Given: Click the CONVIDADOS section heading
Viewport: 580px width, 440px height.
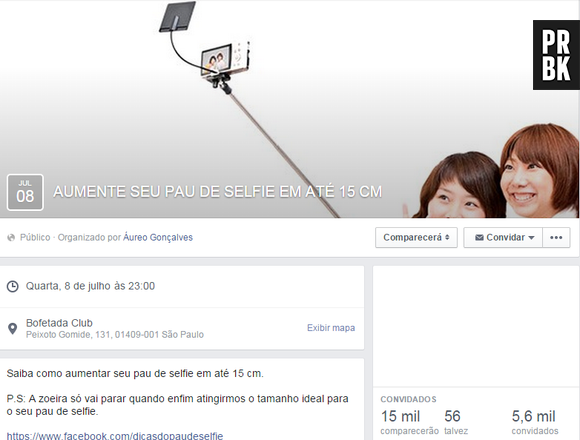Looking at the screenshot, I should pyautogui.click(x=408, y=399).
